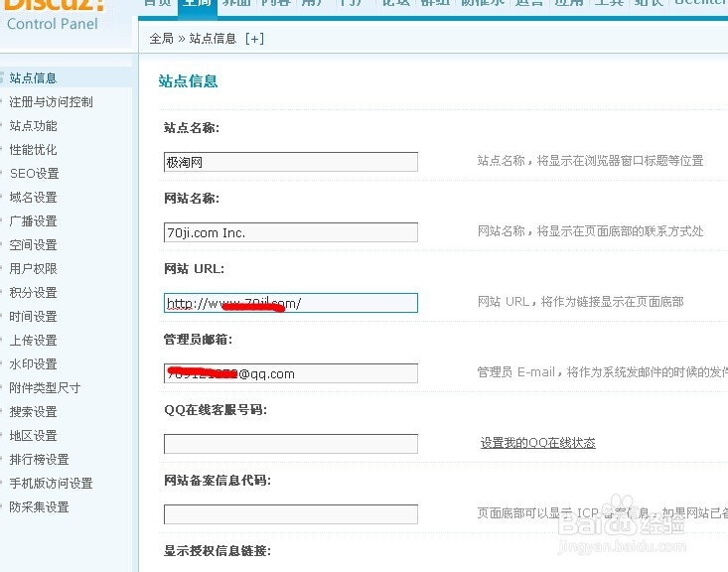The width and height of the screenshot is (728, 572).
Task: Focus the 站点名称 field containing 极淘网
Action: pyautogui.click(x=291, y=162)
